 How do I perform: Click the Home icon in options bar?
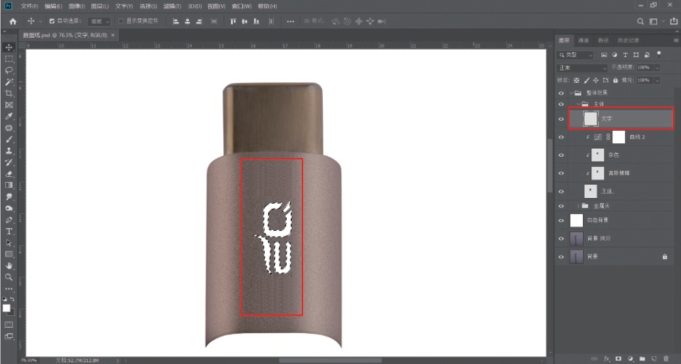pyautogui.click(x=13, y=21)
